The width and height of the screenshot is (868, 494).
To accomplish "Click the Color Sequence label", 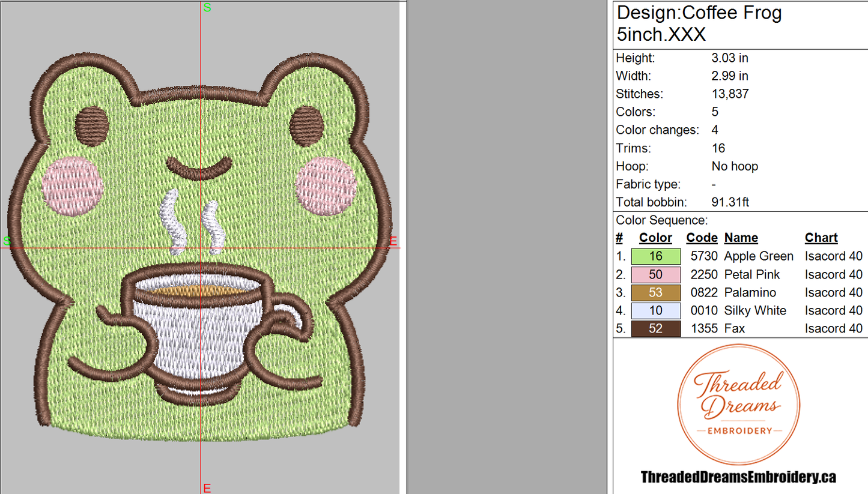I will [662, 220].
